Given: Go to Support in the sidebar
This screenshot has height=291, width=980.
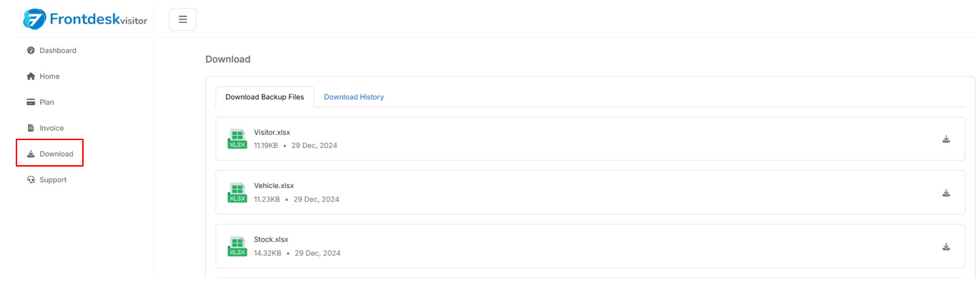Looking at the screenshot, I should click(x=53, y=180).
